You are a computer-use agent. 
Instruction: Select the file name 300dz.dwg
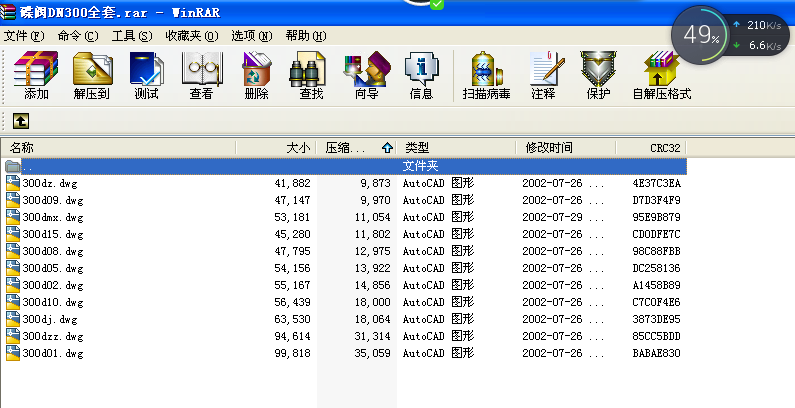point(50,183)
